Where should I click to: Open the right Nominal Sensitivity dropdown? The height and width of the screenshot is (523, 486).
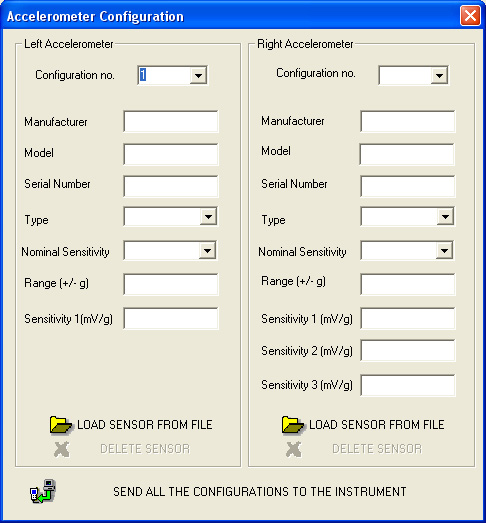(444, 250)
